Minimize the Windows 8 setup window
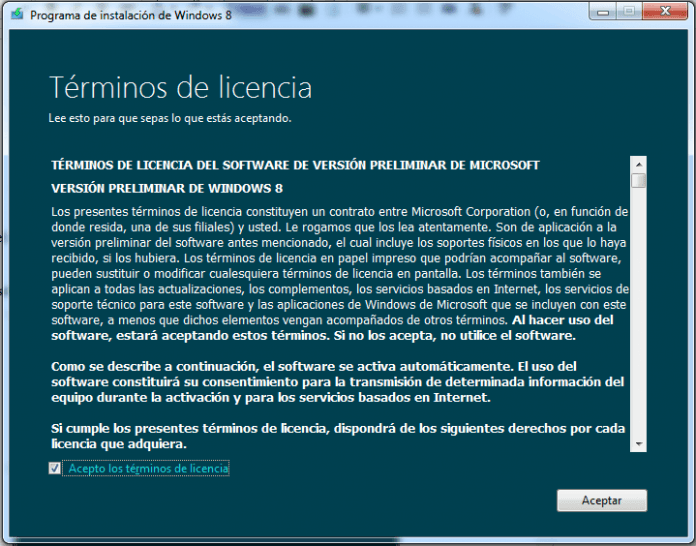The width and height of the screenshot is (696, 546). 602,12
